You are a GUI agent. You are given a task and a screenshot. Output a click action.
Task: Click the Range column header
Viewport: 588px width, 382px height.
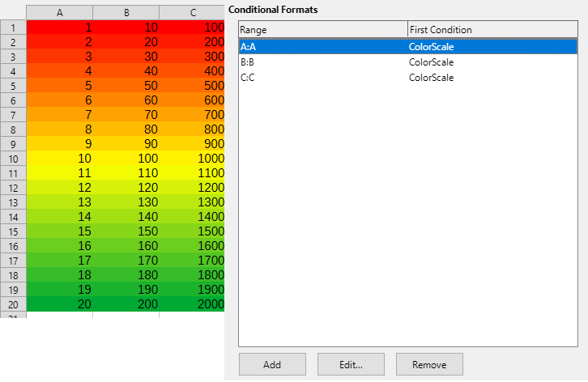(322, 30)
